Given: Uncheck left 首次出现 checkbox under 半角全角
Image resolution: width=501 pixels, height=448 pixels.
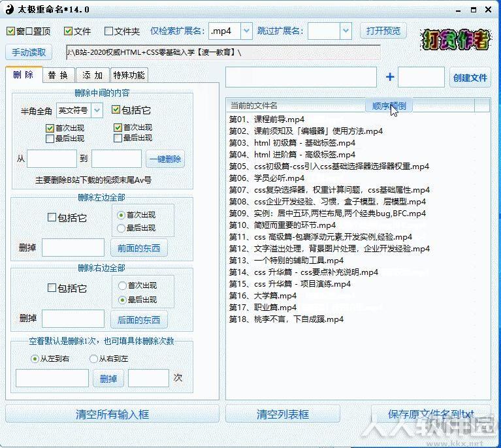Looking at the screenshot, I should click(x=50, y=128).
